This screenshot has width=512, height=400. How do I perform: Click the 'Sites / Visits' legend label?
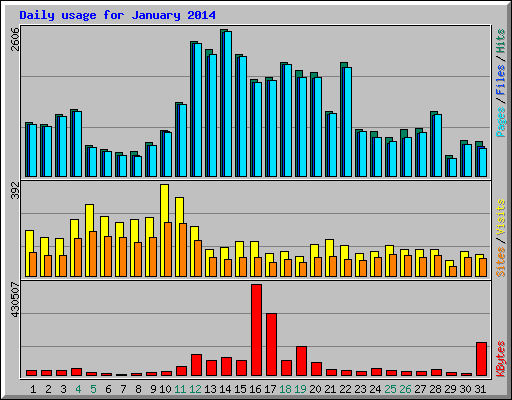coord(500,238)
